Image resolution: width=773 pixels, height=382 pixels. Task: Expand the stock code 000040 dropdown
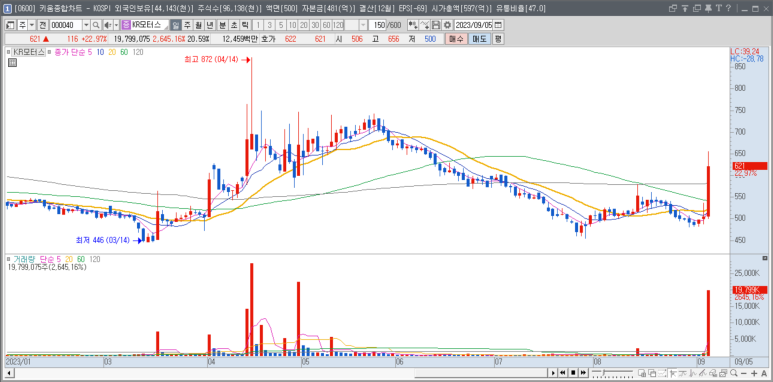pos(86,25)
